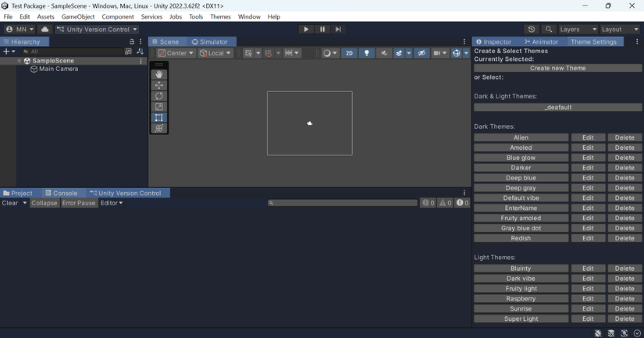The height and width of the screenshot is (338, 644).
Task: Open the draw mode shading dropdown
Action: coord(329,53)
